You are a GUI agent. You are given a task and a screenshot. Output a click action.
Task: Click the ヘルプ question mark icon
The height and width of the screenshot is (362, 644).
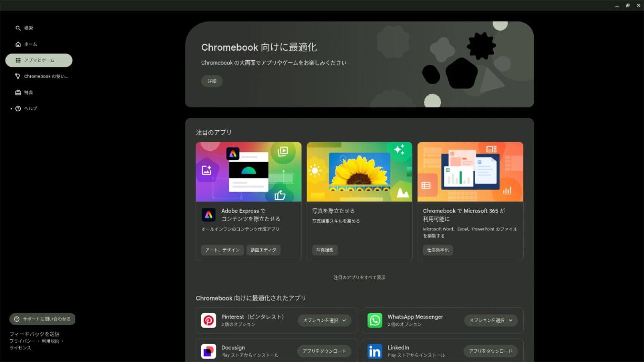[18, 108]
